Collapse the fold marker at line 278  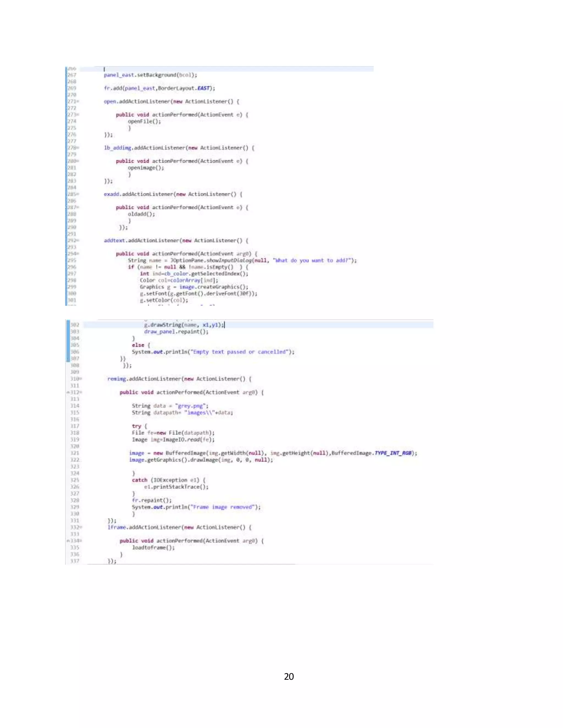78,148
